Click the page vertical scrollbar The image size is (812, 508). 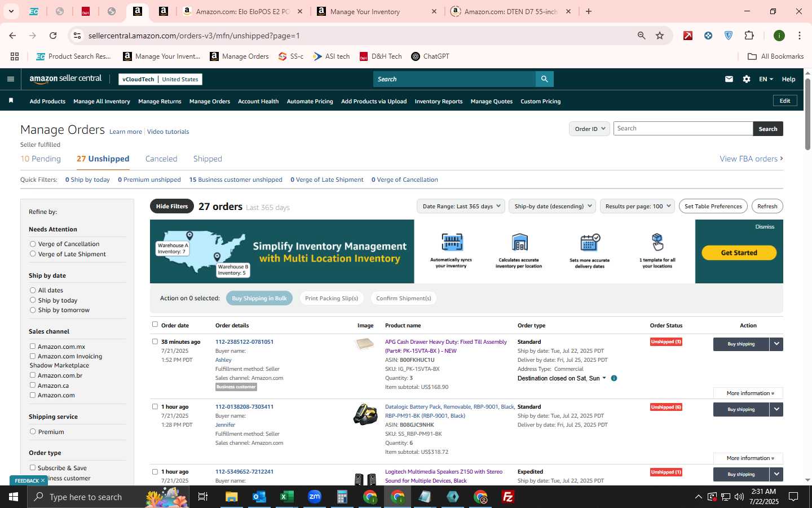click(807, 115)
